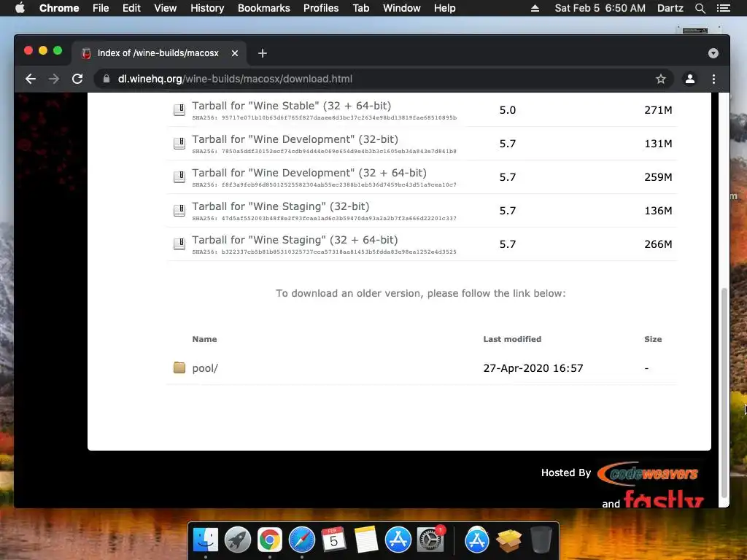Open Finder from the Dock
The image size is (747, 560).
point(205,540)
